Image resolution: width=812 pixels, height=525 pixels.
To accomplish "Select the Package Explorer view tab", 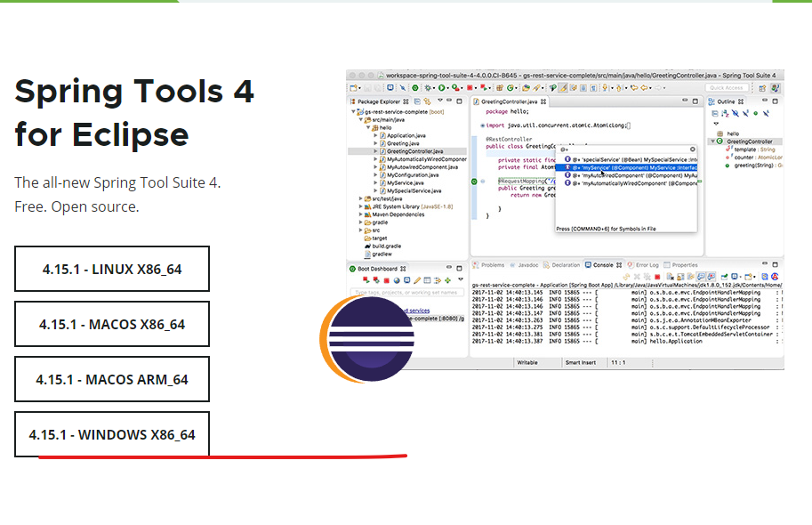I will (379, 101).
